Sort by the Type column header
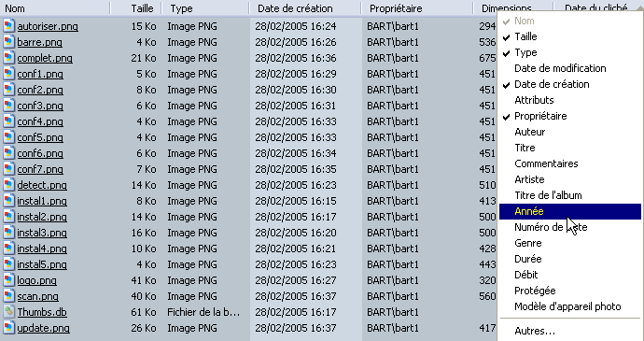Image resolution: width=644 pixels, height=341 pixels. [x=205, y=8]
